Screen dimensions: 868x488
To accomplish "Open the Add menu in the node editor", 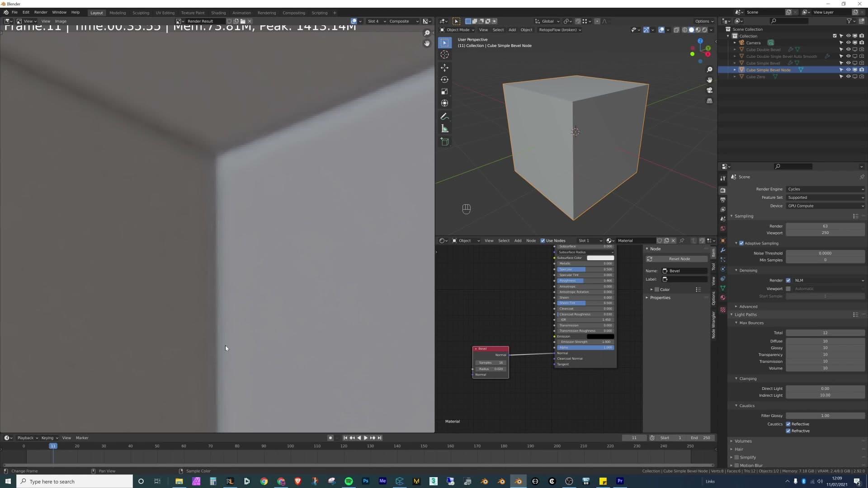I will pos(518,241).
